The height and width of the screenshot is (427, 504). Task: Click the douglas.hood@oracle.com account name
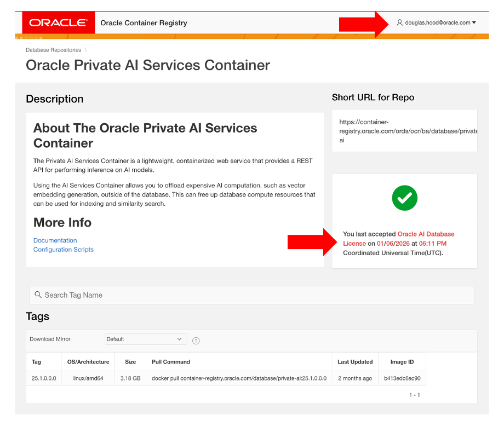pyautogui.click(x=438, y=22)
